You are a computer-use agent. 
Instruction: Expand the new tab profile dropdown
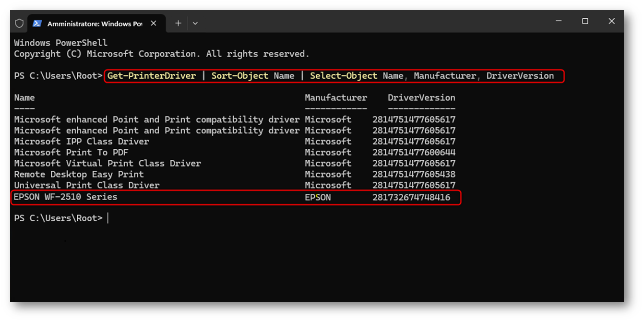coord(195,23)
